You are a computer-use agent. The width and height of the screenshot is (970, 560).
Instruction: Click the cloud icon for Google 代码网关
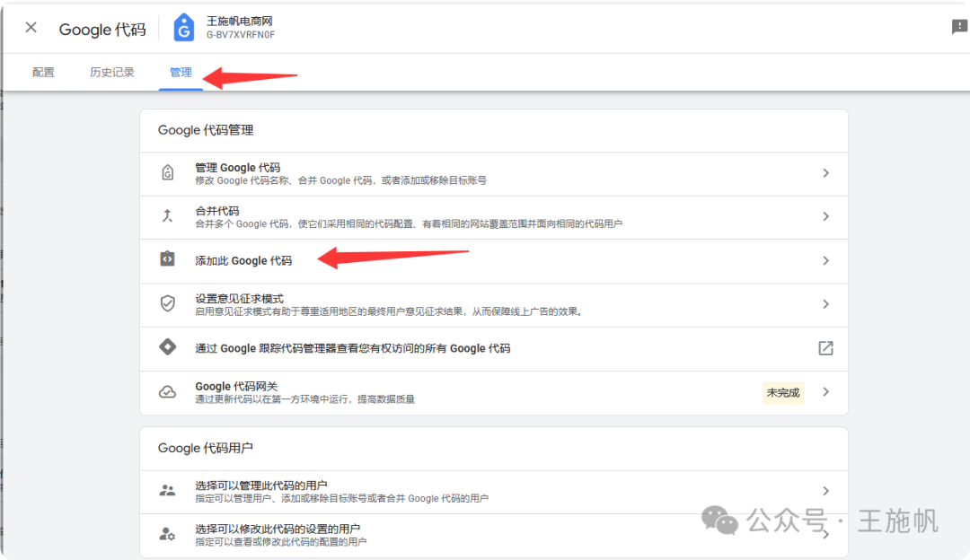(168, 392)
